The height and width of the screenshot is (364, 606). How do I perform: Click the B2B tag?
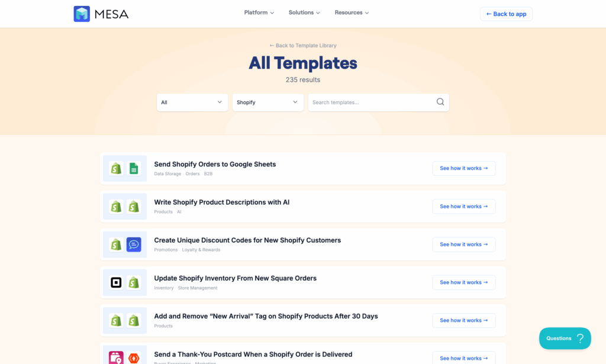208,174
